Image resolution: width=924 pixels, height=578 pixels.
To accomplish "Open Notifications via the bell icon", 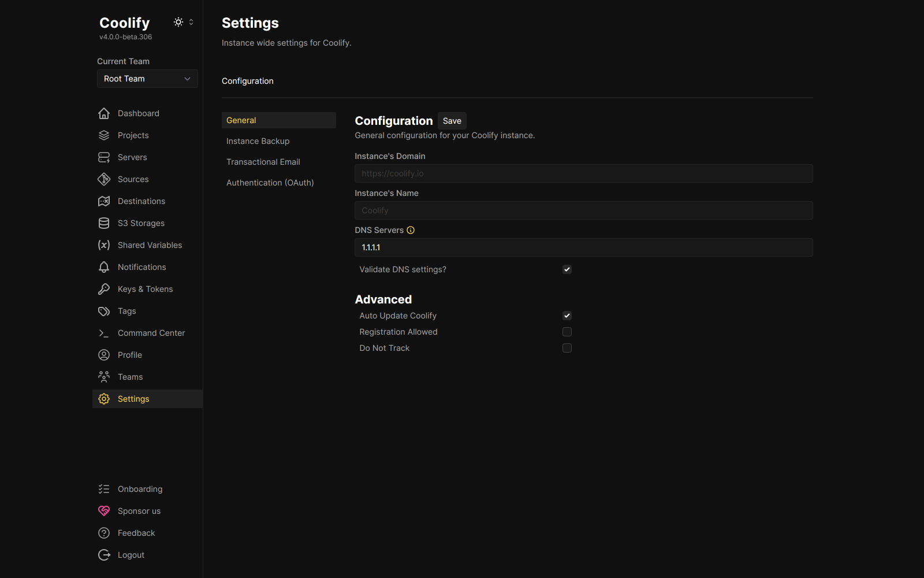I will click(x=104, y=267).
